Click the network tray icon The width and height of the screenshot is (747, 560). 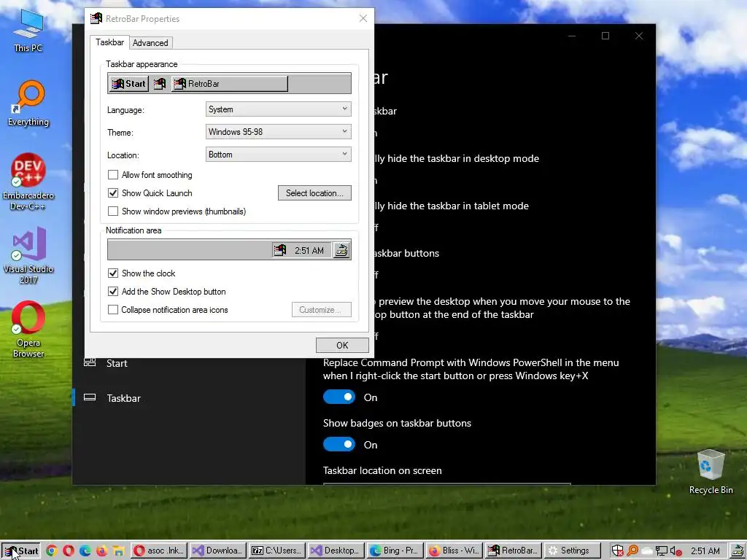click(x=661, y=551)
